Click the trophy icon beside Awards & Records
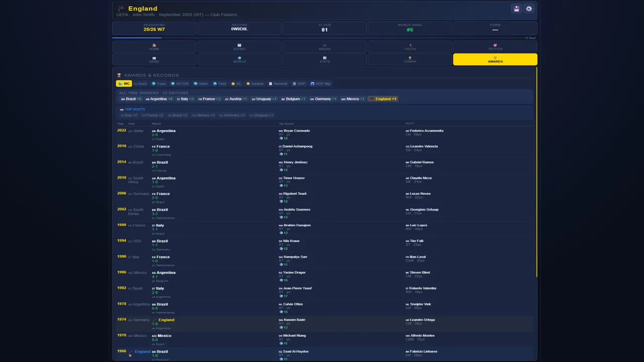Viewport: 644px width, 362px height. (x=119, y=75)
